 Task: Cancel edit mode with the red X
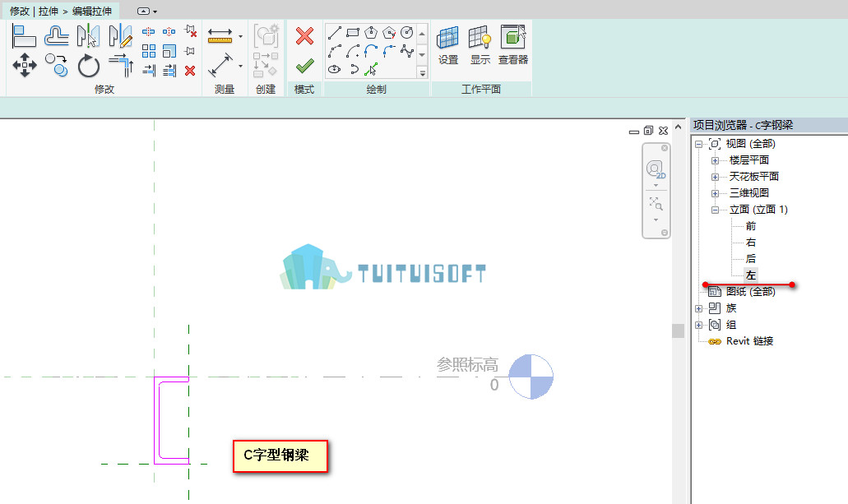tap(304, 36)
